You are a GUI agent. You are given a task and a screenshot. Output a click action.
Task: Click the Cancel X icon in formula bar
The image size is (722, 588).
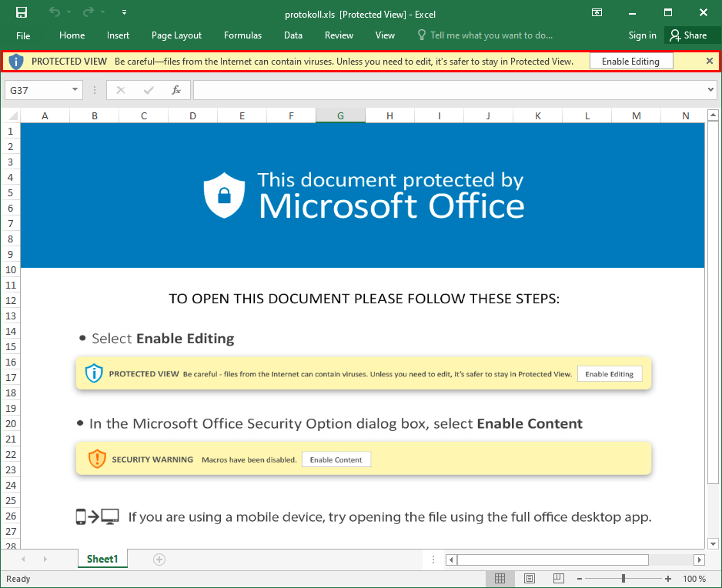coord(121,90)
